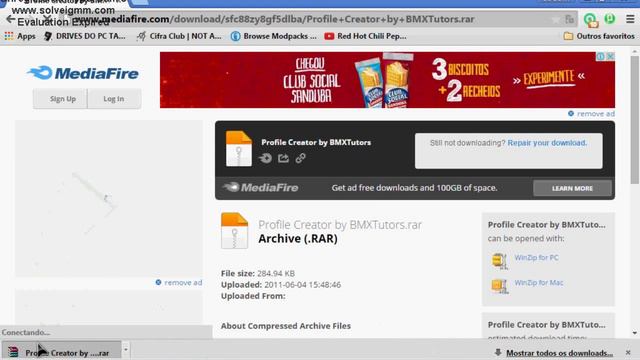The width and height of the screenshot is (640, 360).
Task: Open Browse Modpacks bookmark
Action: [273, 36]
